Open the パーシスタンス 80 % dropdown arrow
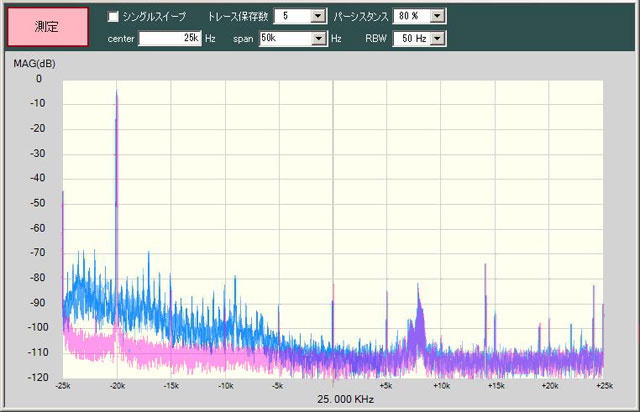The width and height of the screenshot is (640, 412). coord(437,16)
